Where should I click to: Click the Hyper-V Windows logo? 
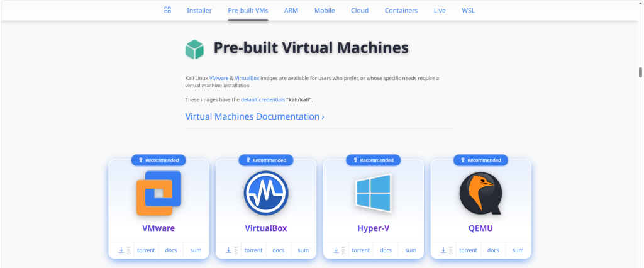click(374, 193)
